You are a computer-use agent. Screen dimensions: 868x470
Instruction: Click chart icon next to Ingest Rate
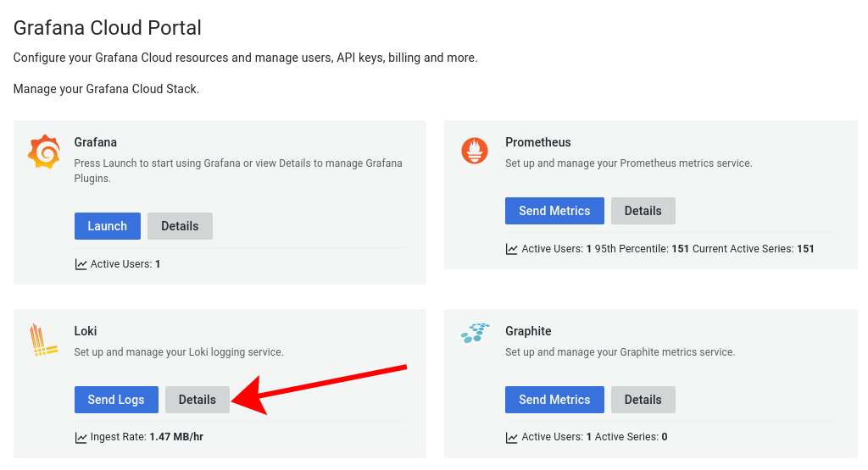pyautogui.click(x=81, y=438)
